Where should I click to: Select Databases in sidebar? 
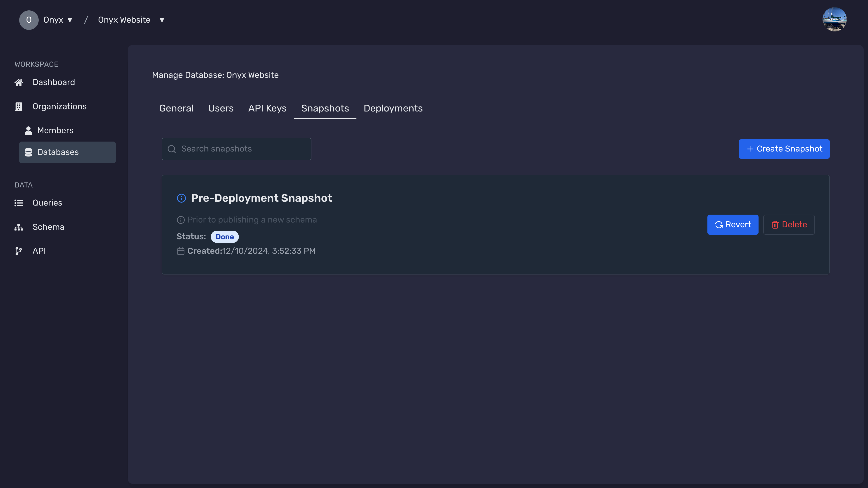pos(67,152)
